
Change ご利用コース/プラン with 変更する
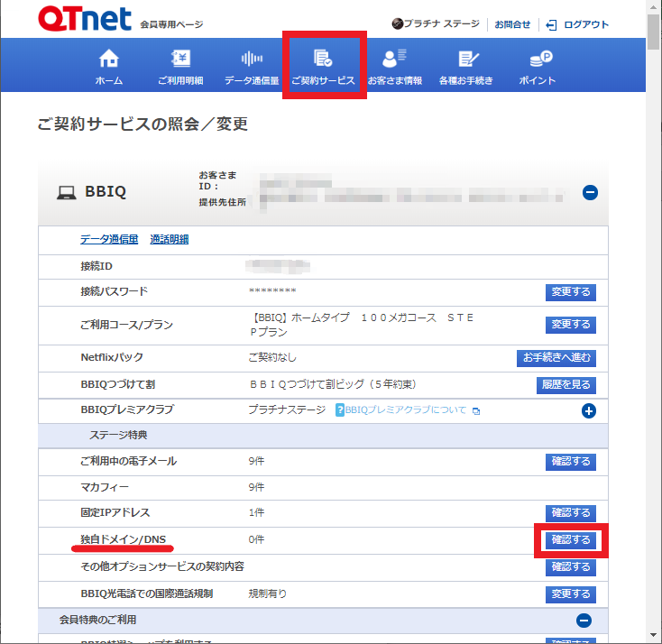pos(570,325)
